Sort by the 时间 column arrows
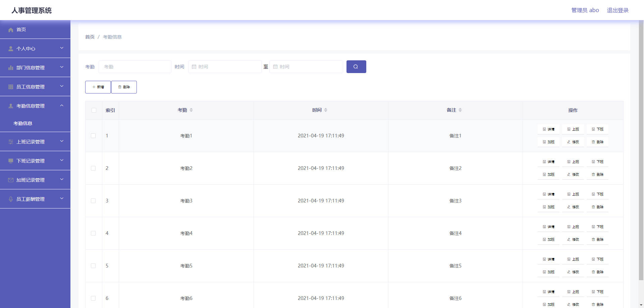The width and height of the screenshot is (644, 308). coord(326,110)
